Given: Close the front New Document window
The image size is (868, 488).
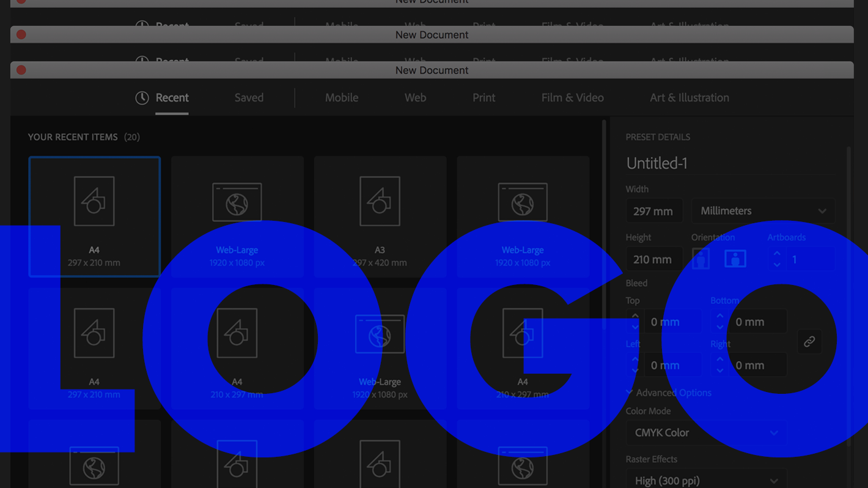Looking at the screenshot, I should coord(21,70).
